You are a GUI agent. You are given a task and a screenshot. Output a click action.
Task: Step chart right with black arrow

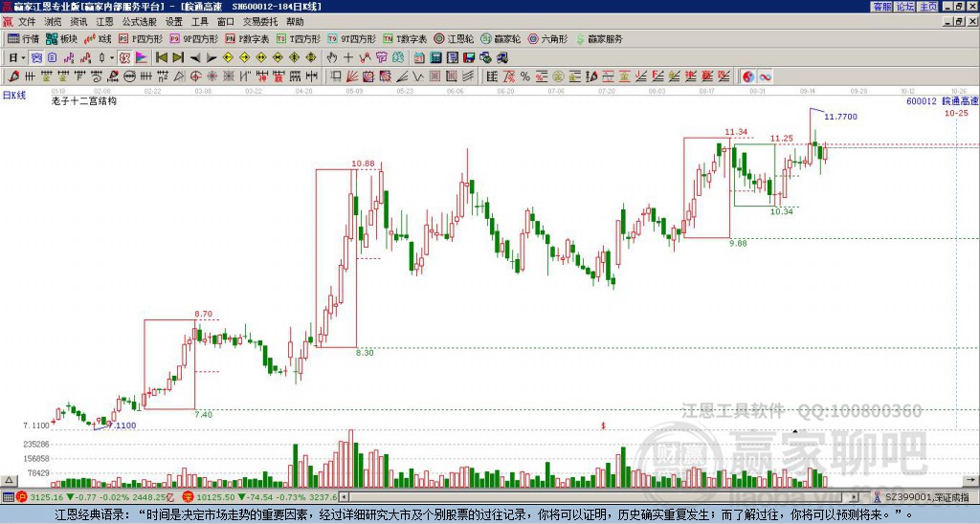[x=212, y=58]
